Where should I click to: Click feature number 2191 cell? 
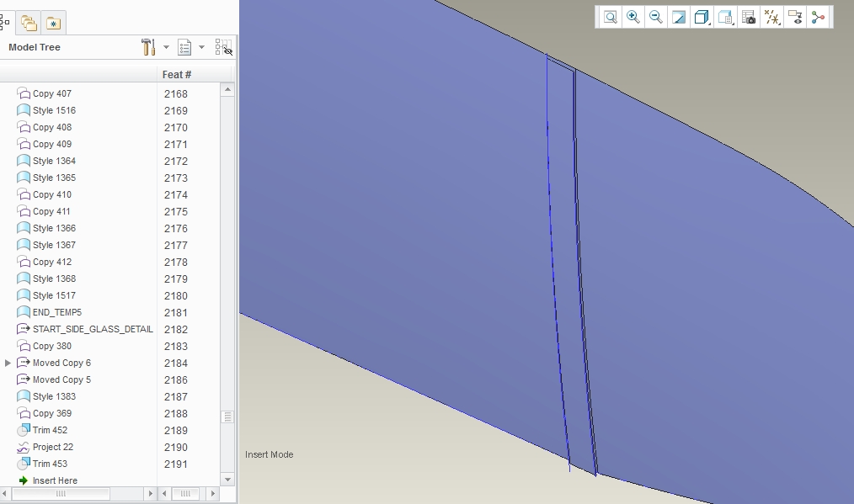[176, 464]
